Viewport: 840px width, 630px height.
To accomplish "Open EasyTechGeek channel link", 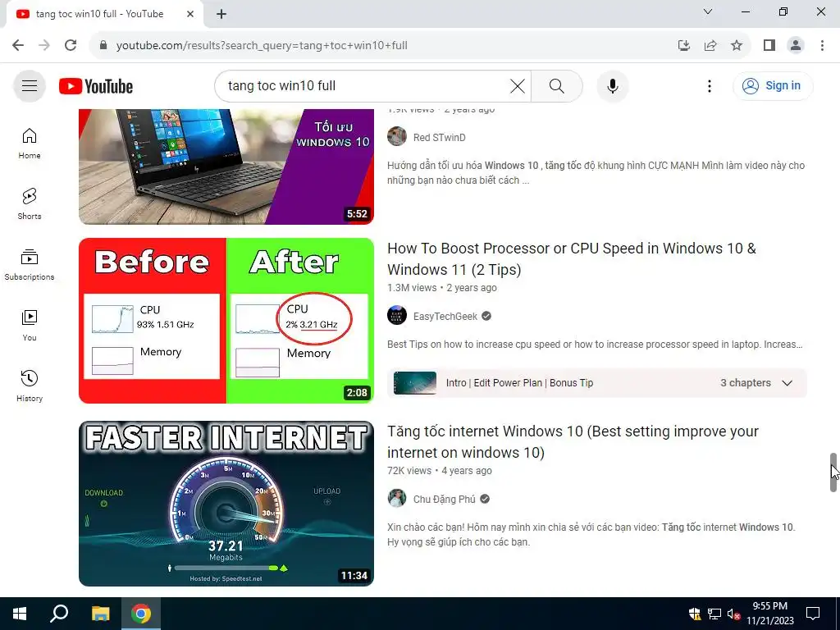I will (x=445, y=316).
